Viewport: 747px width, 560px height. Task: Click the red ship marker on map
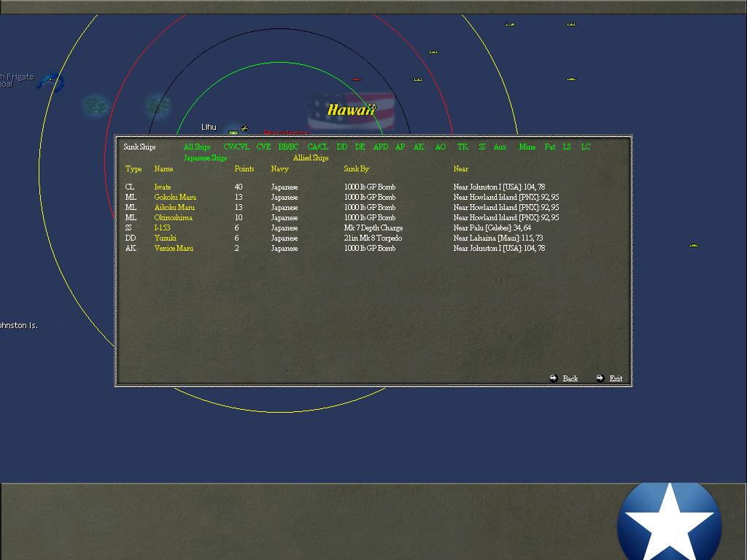(x=356, y=79)
